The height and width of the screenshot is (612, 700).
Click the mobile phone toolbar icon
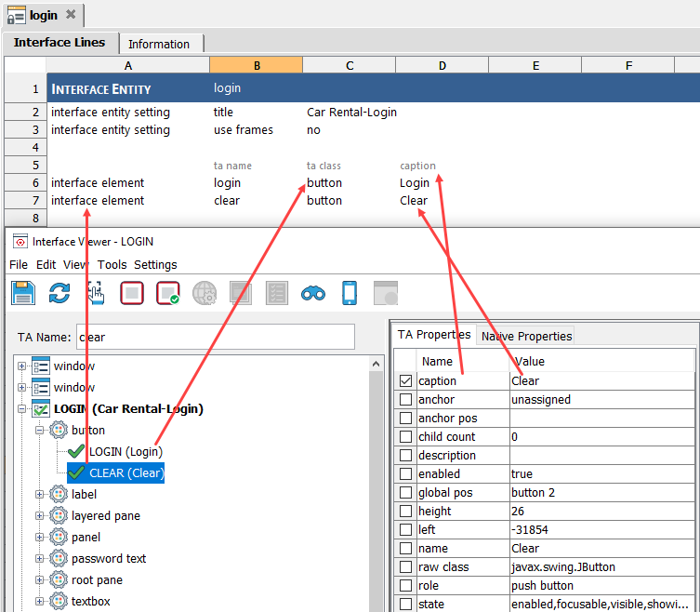[x=350, y=293]
